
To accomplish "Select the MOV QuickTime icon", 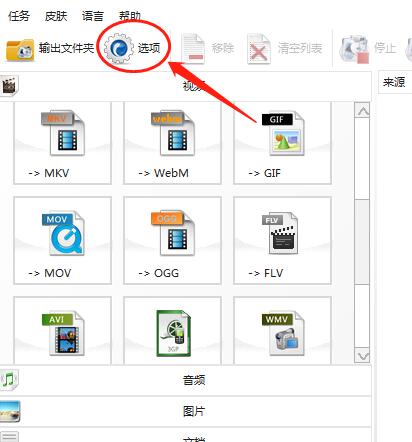I will 63,233.
